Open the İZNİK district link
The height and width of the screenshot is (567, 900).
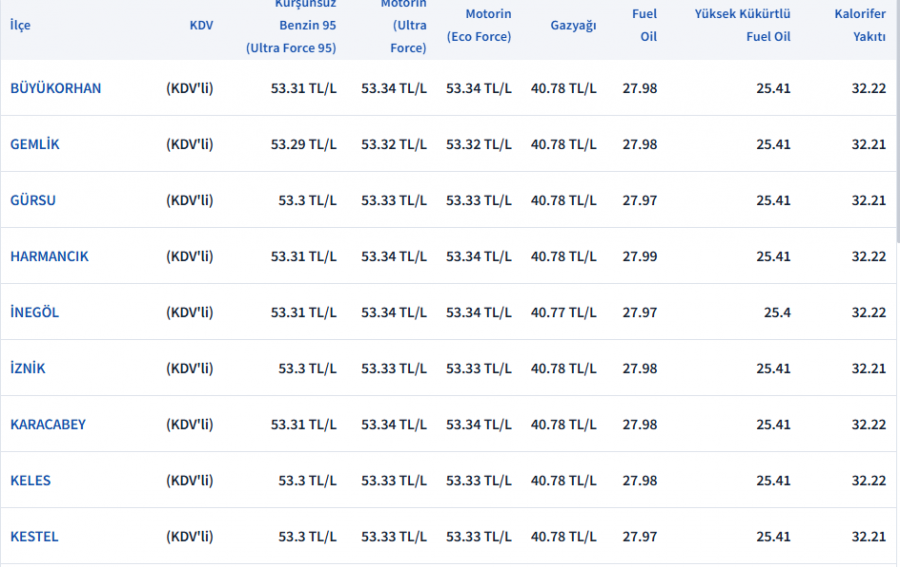pyautogui.click(x=28, y=368)
